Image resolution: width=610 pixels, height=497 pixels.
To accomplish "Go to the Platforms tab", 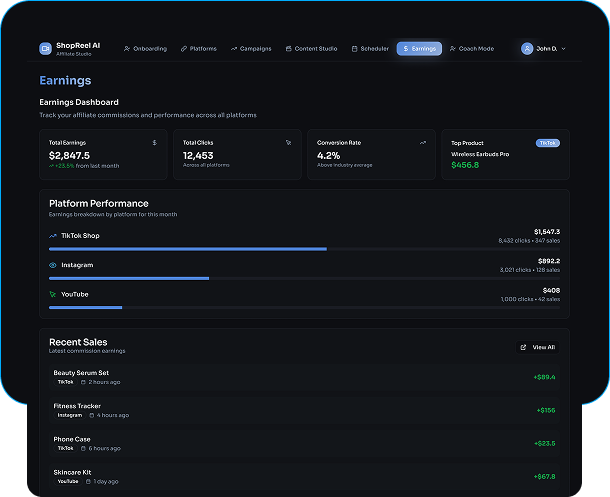I will point(198,48).
